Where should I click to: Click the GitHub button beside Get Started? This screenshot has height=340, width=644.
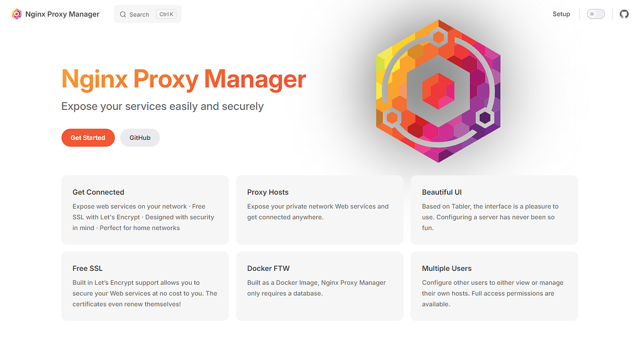point(140,137)
